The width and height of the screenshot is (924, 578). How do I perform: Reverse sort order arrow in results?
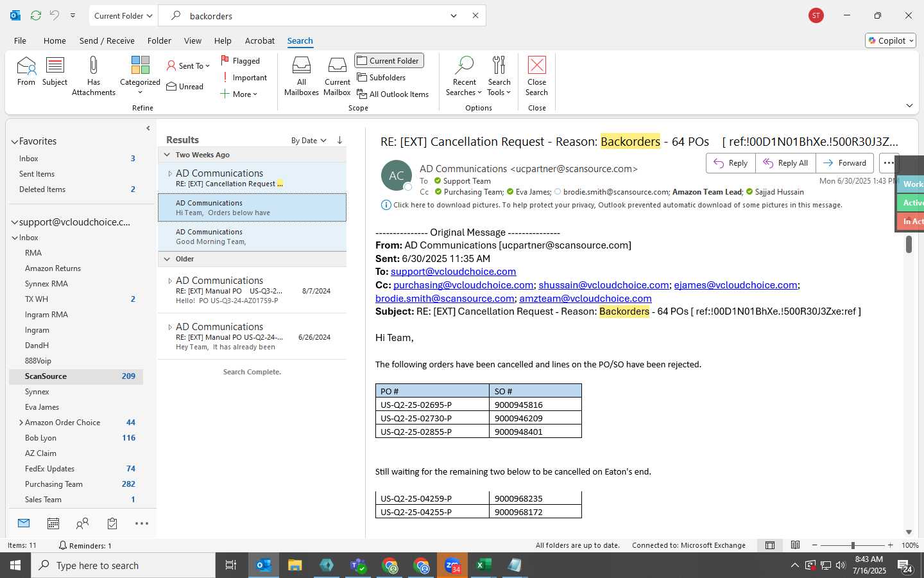coord(339,140)
